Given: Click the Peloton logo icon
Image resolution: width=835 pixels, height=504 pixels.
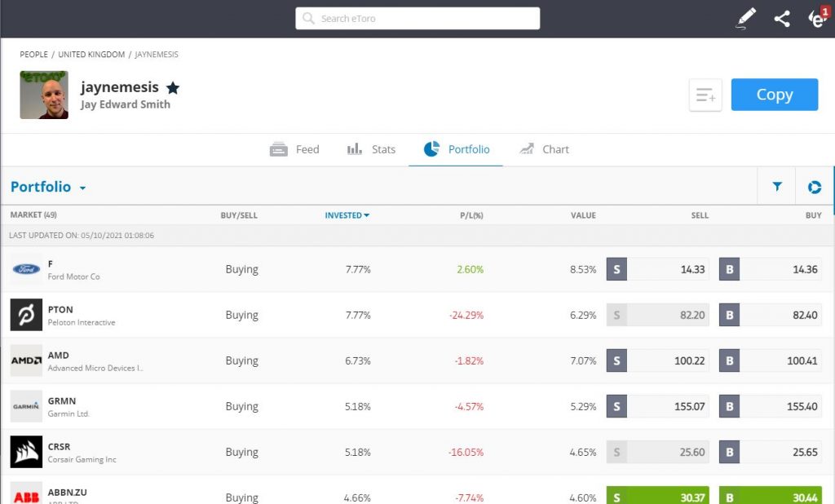Looking at the screenshot, I should pos(26,315).
